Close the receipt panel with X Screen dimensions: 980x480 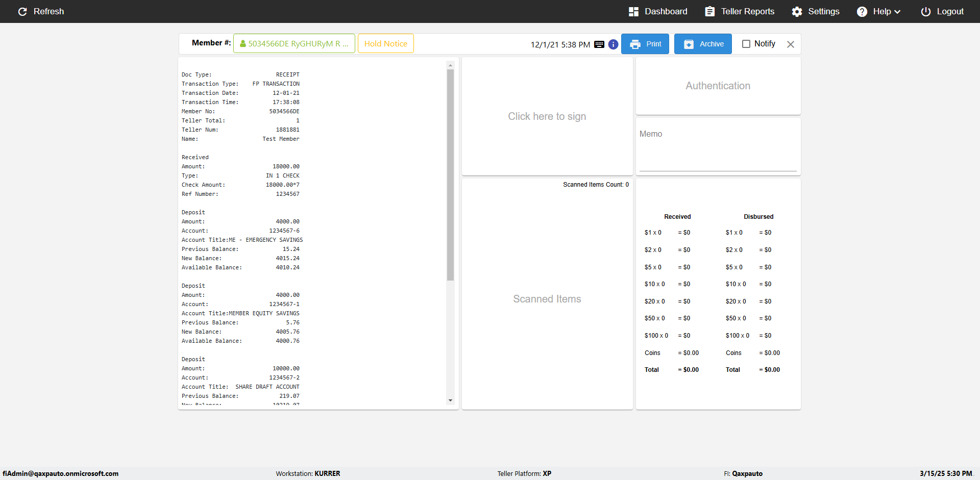click(791, 44)
